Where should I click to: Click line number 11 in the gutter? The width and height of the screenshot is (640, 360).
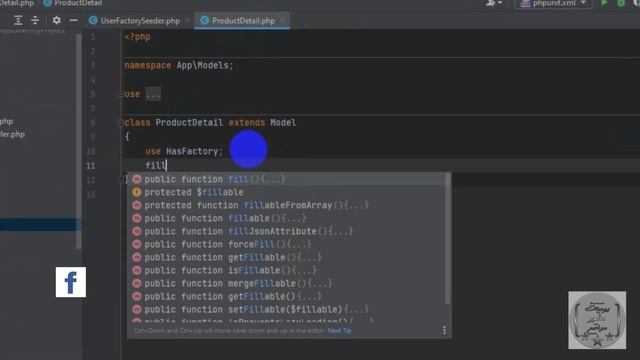pyautogui.click(x=91, y=166)
